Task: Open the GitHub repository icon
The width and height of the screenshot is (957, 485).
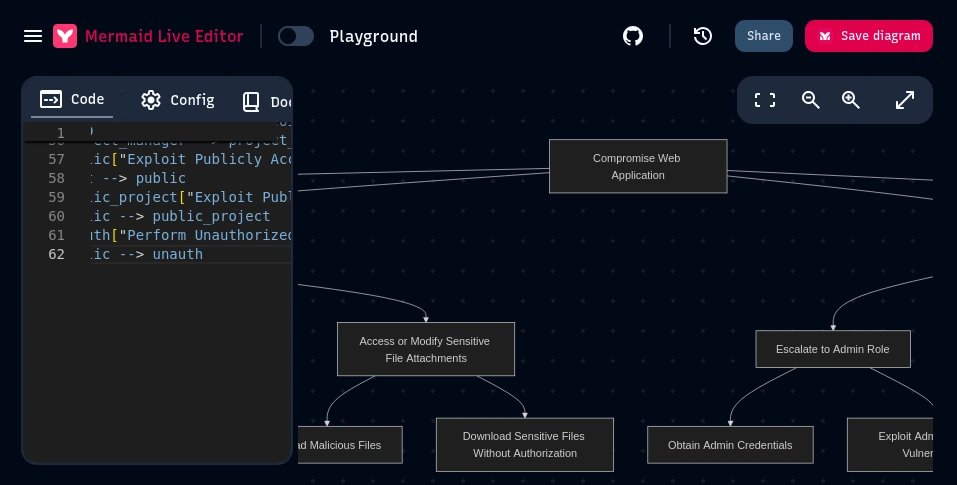Action: point(633,36)
